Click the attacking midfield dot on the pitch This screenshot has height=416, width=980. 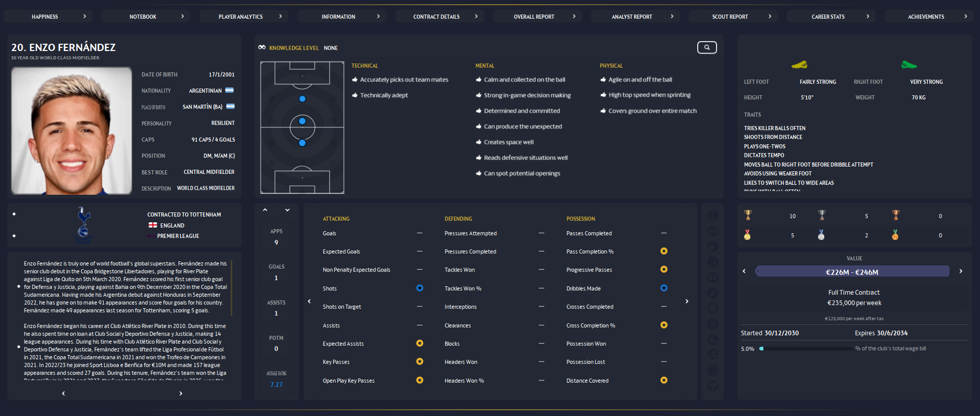pyautogui.click(x=302, y=99)
